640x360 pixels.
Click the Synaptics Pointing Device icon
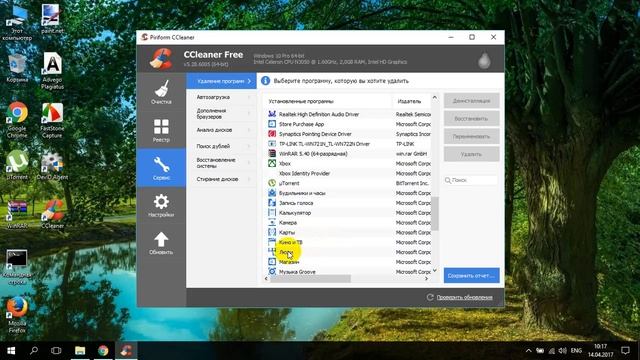272,133
